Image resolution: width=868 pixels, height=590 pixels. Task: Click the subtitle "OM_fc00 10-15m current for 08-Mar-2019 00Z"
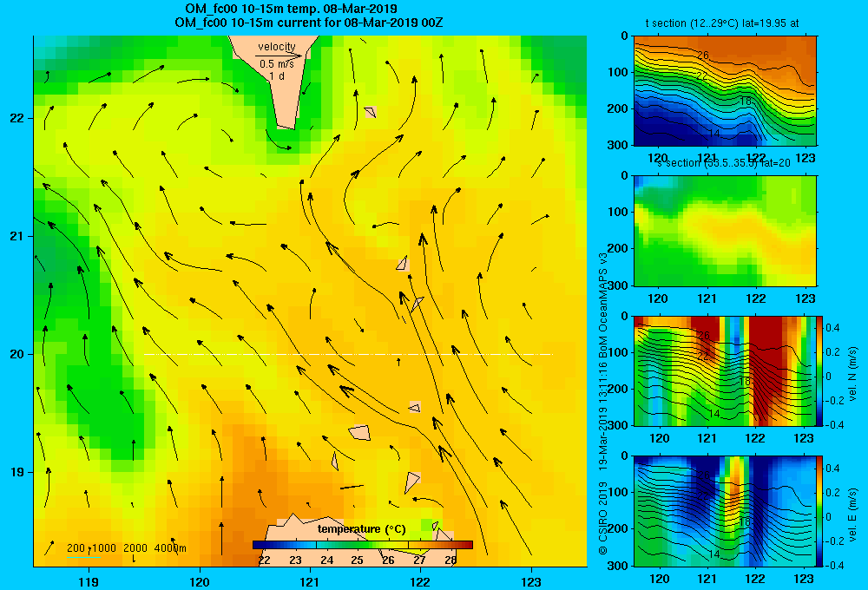pos(308,23)
